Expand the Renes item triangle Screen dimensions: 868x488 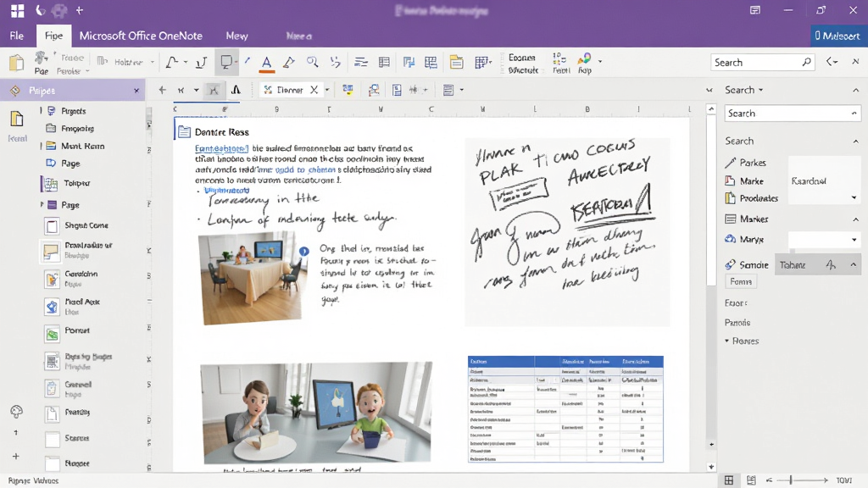727,341
